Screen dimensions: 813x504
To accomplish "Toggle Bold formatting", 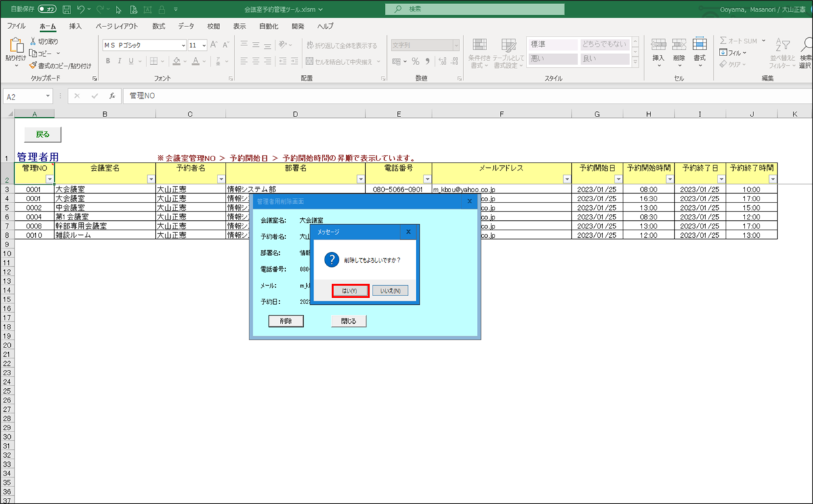I will (x=108, y=61).
